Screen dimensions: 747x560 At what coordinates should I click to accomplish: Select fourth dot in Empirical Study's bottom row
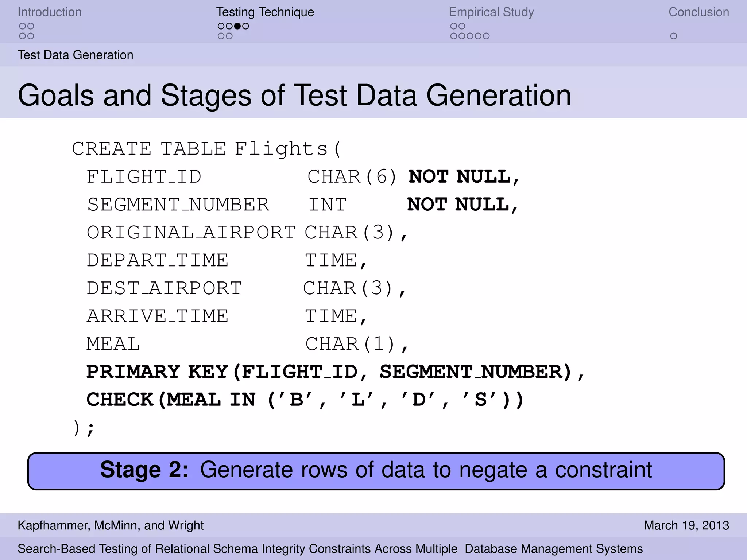click(x=478, y=36)
